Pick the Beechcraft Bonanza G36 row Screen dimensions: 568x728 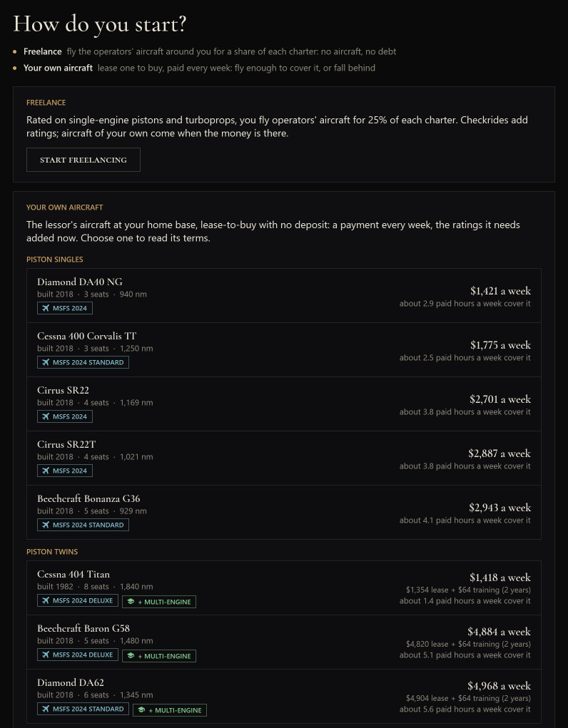284,513
